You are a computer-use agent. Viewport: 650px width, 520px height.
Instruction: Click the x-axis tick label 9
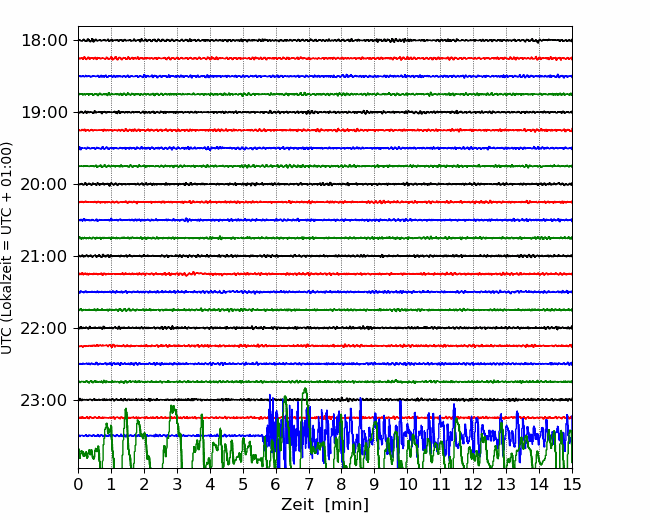pyautogui.click(x=375, y=484)
